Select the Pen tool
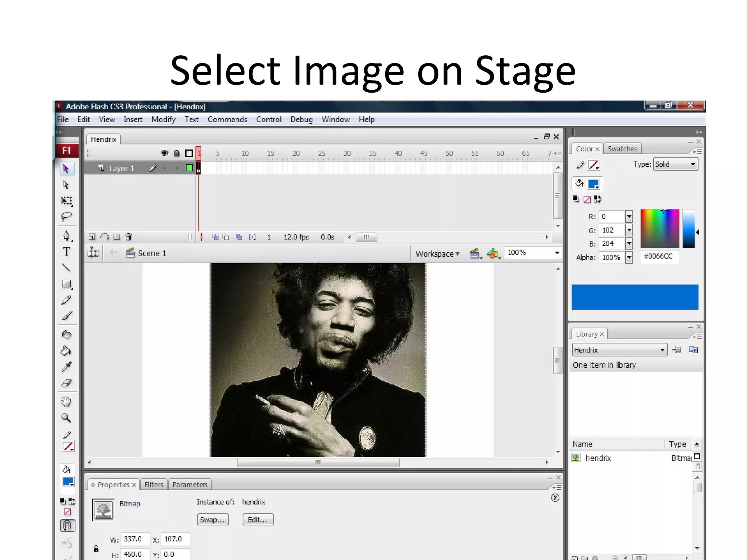This screenshot has height=560, width=747. click(x=66, y=236)
